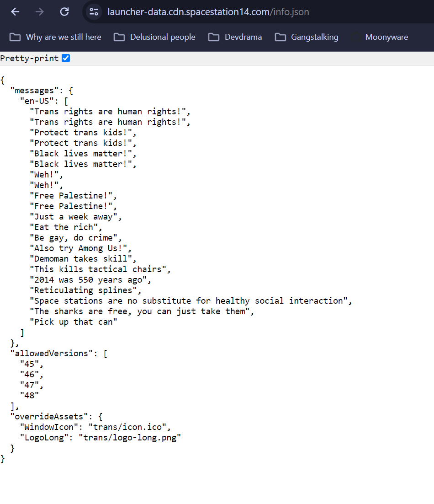Click the "Eat the rich" string
This screenshot has width=434, height=504.
[x=64, y=227]
